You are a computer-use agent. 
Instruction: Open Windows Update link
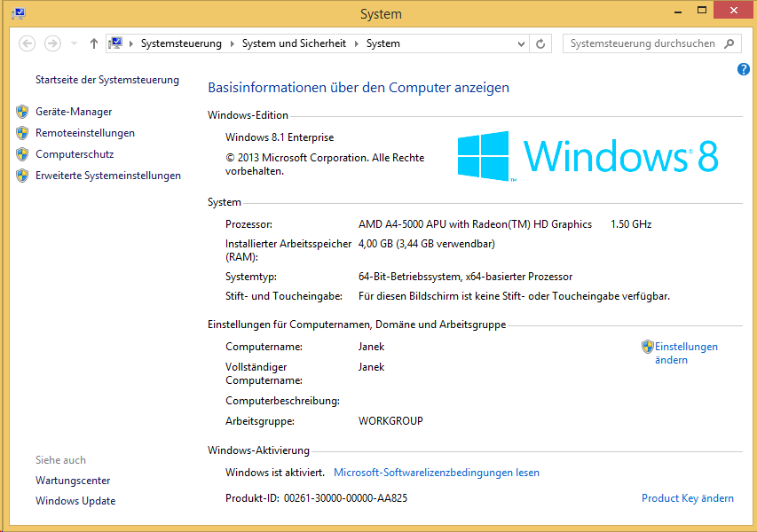75,501
